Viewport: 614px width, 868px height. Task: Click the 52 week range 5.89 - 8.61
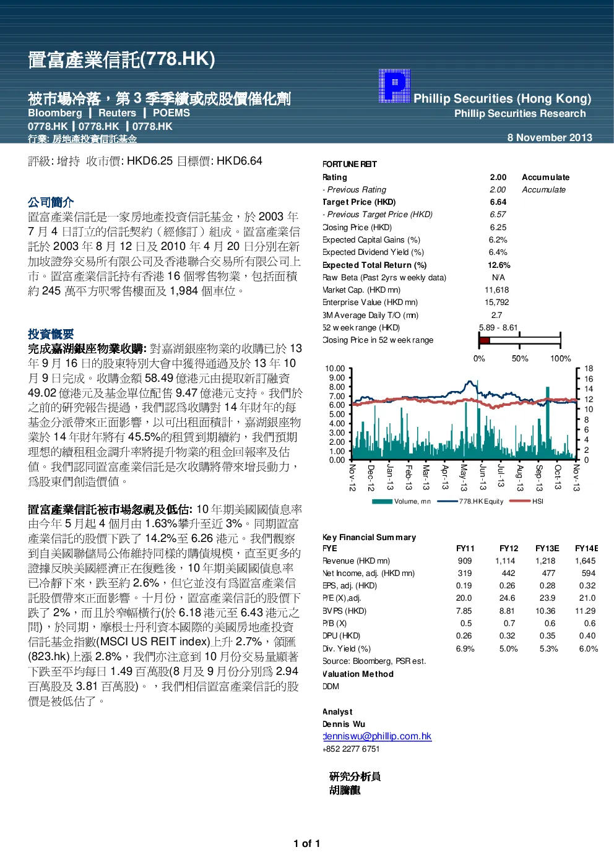pyautogui.click(x=498, y=327)
